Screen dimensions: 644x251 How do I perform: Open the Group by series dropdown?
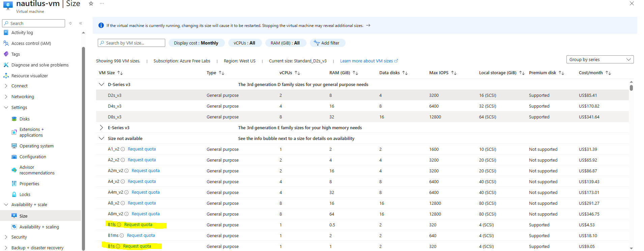coord(600,59)
